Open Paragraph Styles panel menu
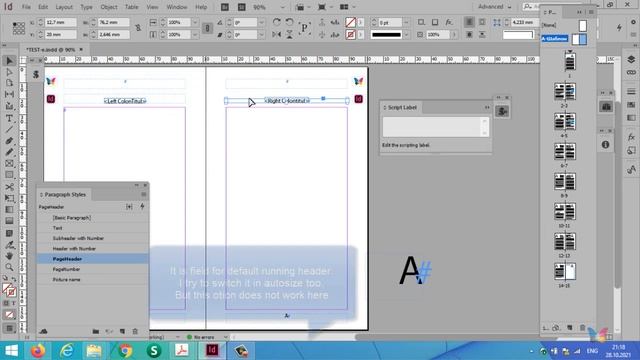 point(144,195)
